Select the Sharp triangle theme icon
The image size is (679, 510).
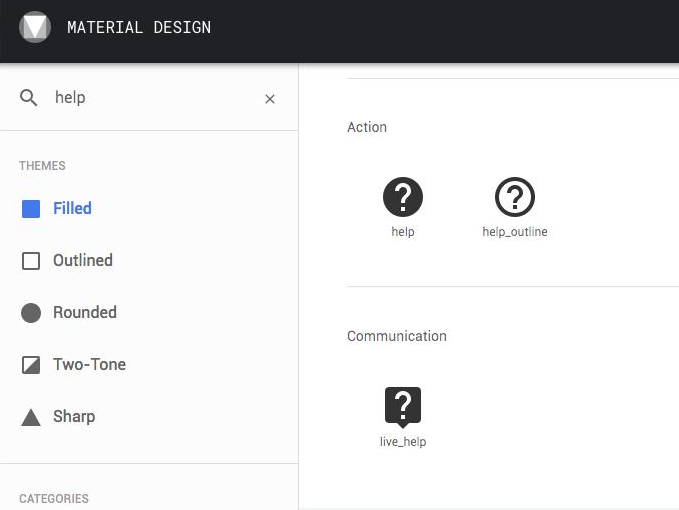click(x=31, y=417)
